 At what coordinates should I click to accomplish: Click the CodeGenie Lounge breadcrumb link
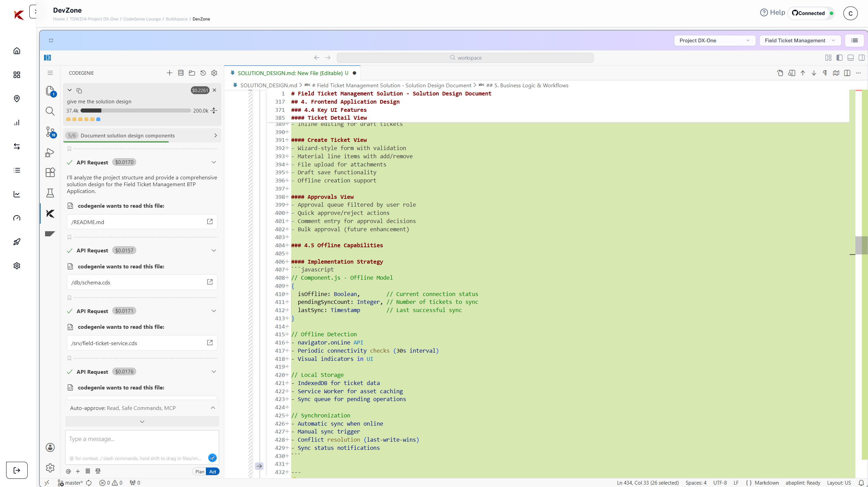point(142,19)
